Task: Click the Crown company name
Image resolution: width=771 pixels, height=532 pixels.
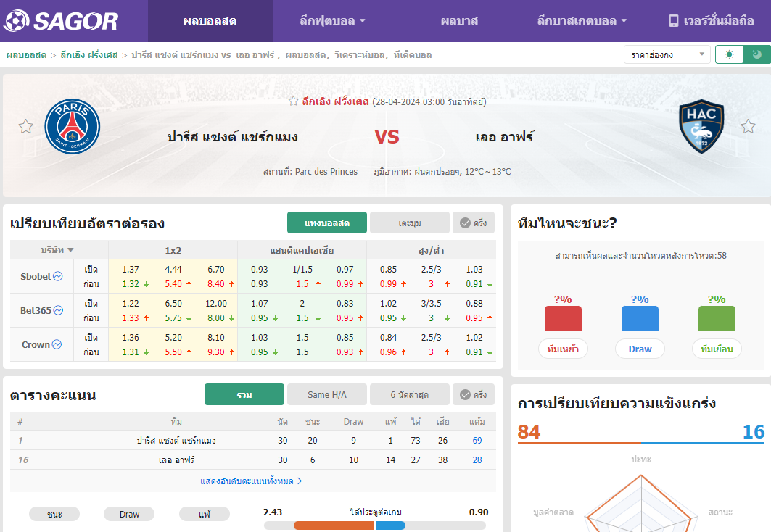Action: click(x=36, y=344)
